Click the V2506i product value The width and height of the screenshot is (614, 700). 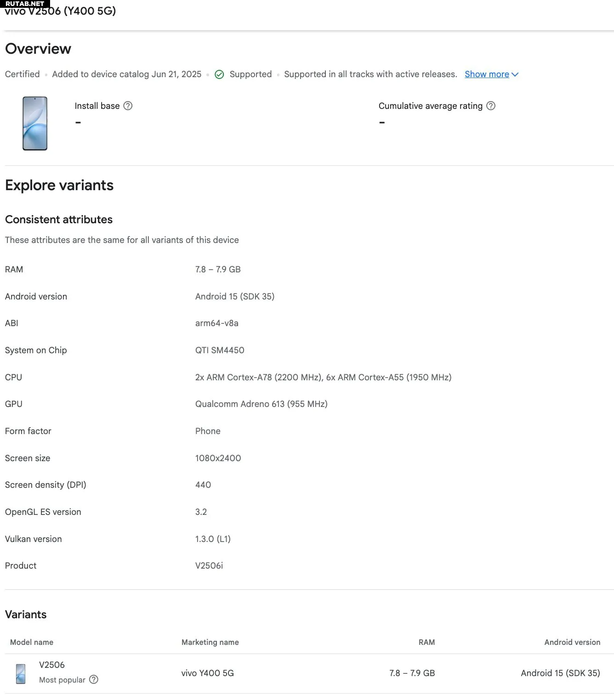[209, 565]
